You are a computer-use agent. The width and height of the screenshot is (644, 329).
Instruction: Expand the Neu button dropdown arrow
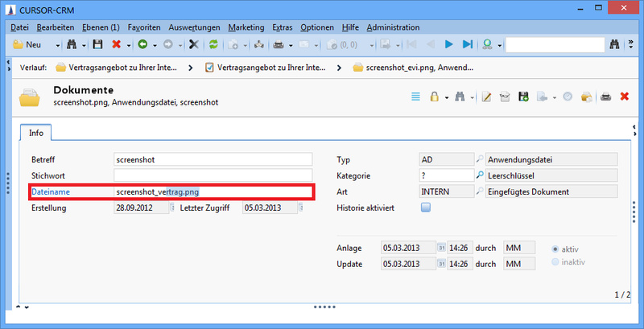click(56, 45)
